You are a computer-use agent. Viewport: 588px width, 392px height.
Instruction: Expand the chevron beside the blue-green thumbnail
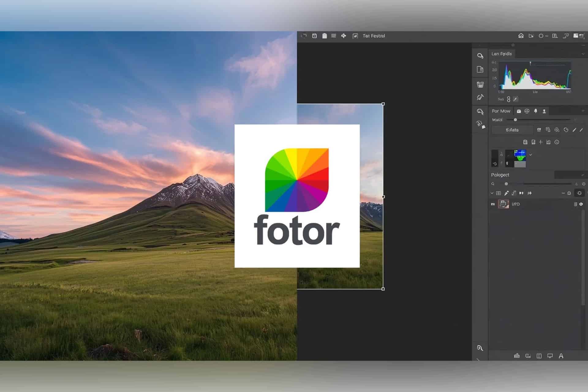(x=530, y=155)
